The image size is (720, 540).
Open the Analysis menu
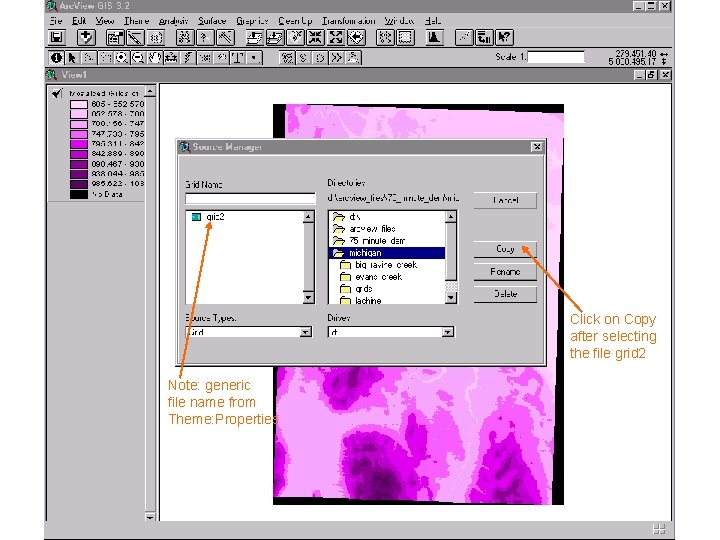point(173,21)
